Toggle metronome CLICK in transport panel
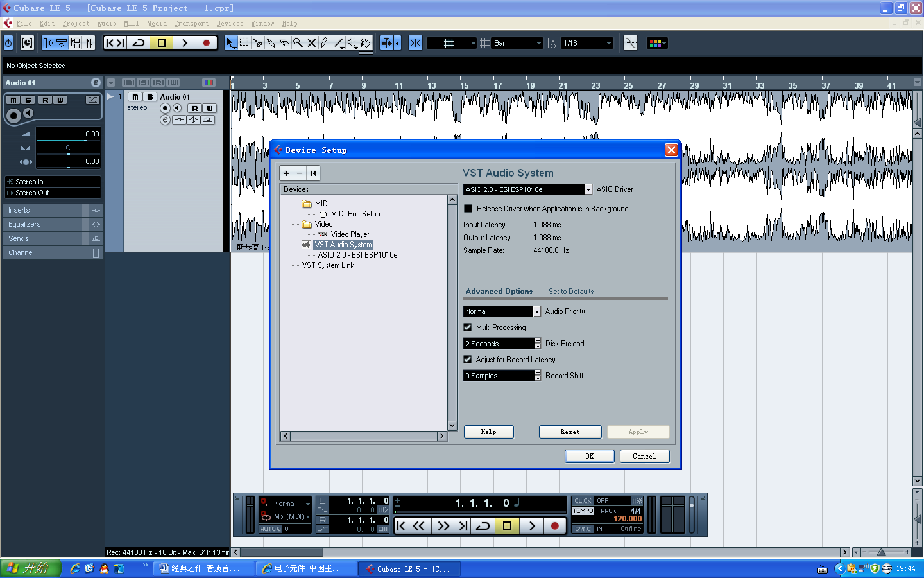 coord(583,501)
